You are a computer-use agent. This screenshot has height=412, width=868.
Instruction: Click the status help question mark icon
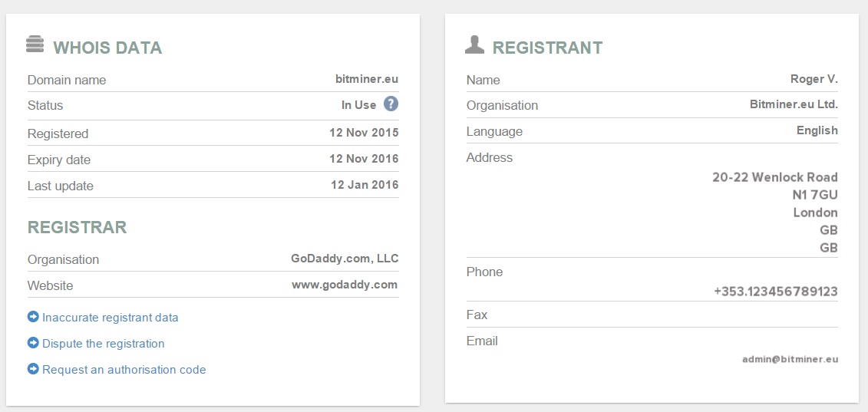pos(391,104)
